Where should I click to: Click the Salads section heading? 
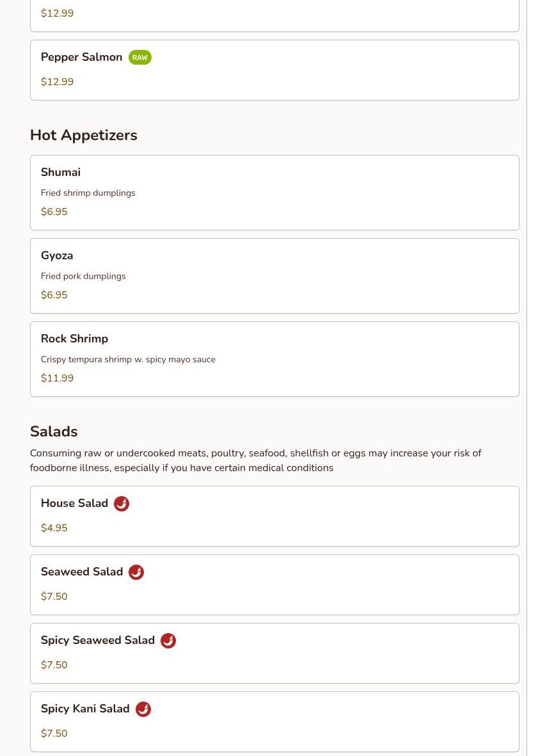(x=54, y=431)
